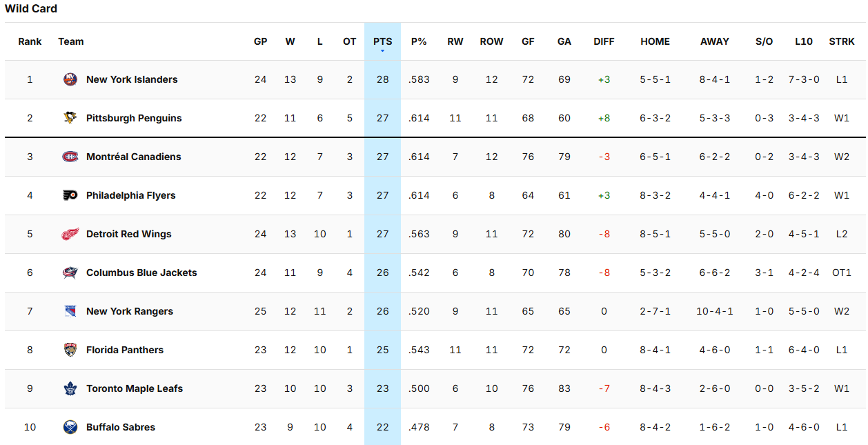Click the New York Islanders logo

pyautogui.click(x=70, y=79)
